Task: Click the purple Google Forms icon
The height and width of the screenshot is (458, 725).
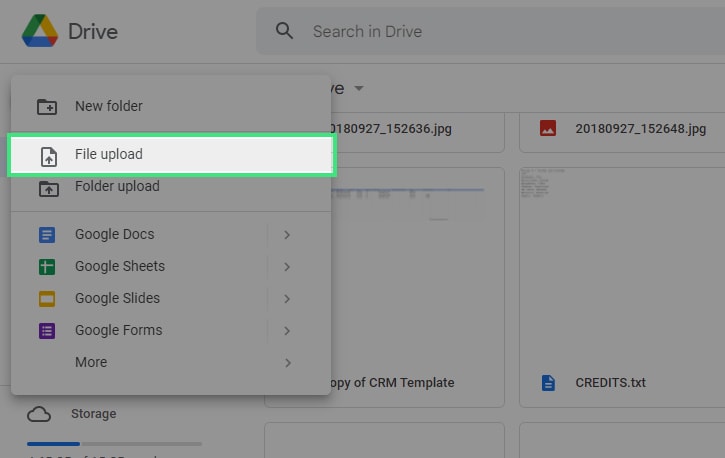Action: pyautogui.click(x=47, y=331)
